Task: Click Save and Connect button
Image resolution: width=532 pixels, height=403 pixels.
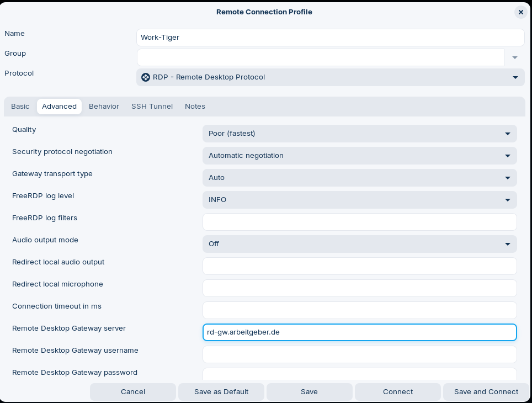Action: coord(486,392)
